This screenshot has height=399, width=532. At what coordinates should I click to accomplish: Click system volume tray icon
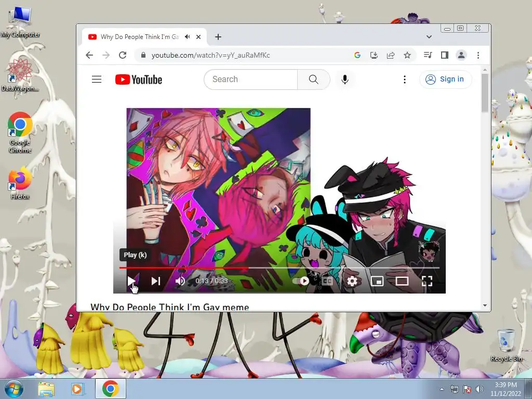(479, 389)
